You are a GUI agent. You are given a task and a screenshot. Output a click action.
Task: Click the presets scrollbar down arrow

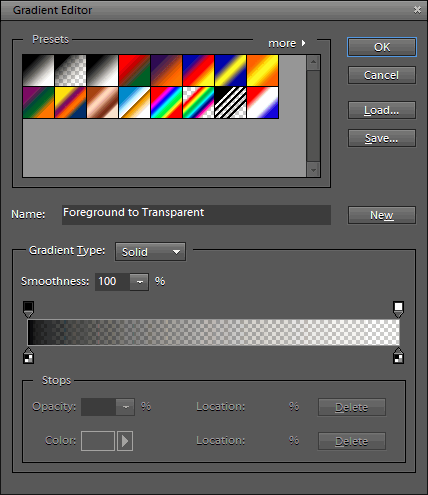(313, 170)
